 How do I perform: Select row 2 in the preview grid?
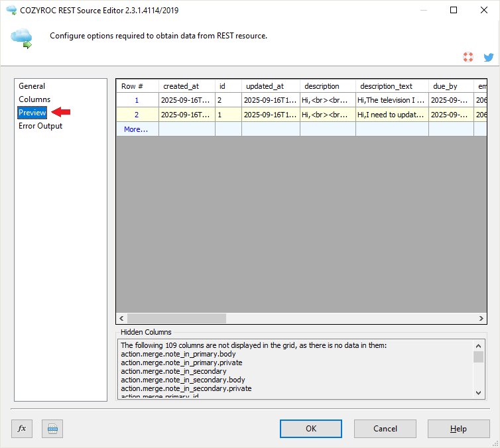coord(137,115)
